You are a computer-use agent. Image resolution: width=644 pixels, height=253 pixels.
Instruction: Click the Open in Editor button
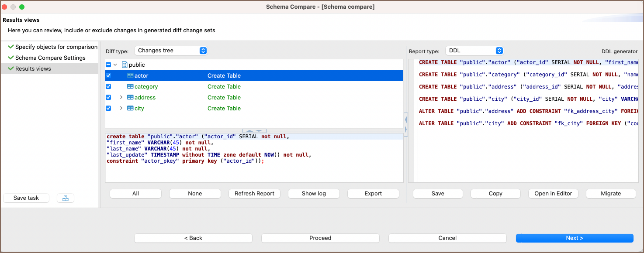point(553,194)
